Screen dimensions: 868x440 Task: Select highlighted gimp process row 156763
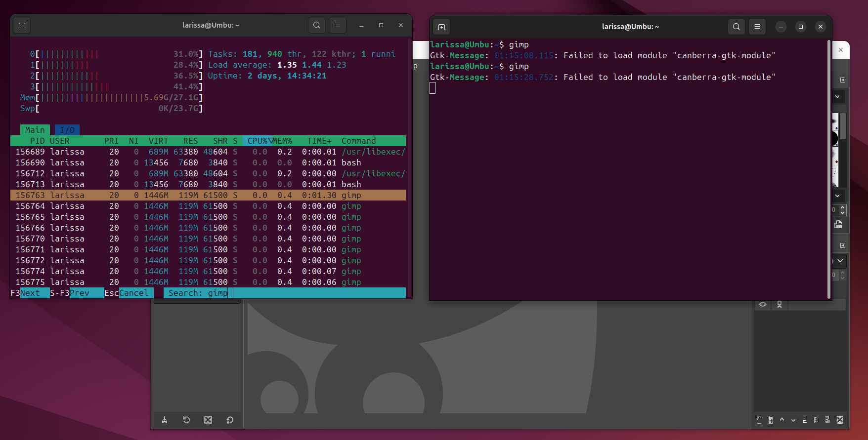coord(208,195)
